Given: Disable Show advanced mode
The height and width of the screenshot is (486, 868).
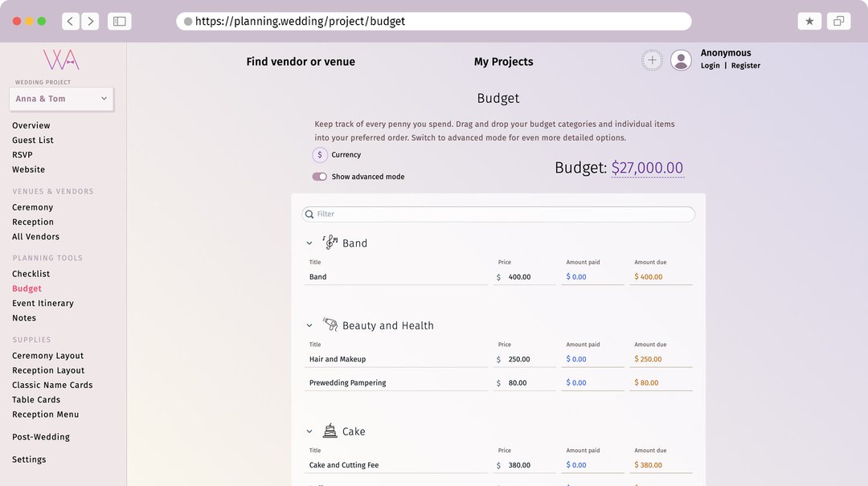Looking at the screenshot, I should 319,176.
